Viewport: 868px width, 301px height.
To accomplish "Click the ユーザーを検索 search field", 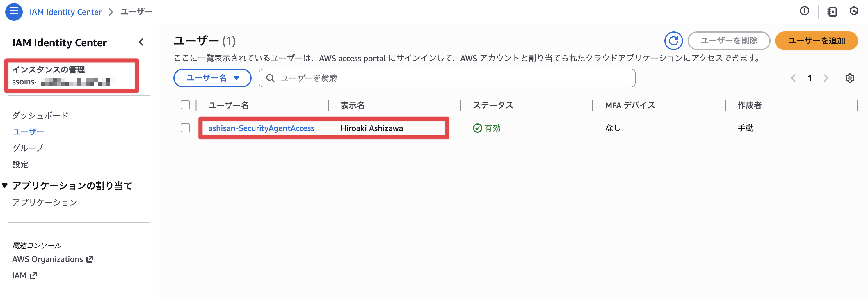I will 451,78.
